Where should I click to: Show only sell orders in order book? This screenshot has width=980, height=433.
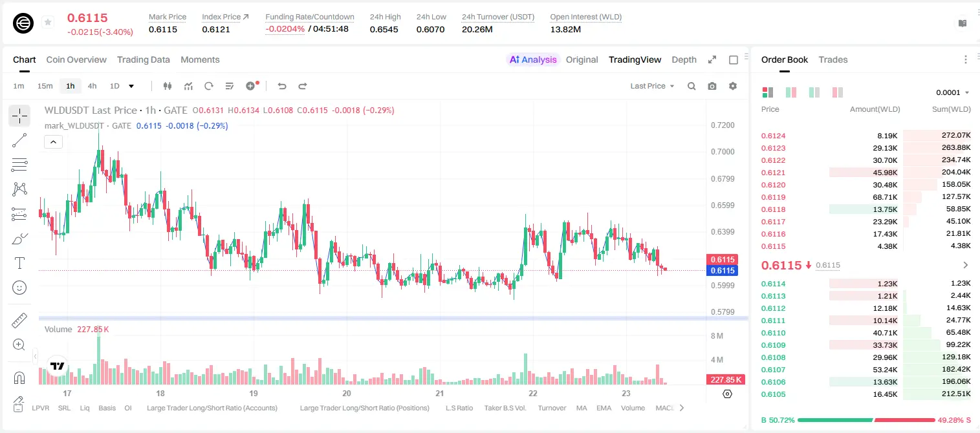click(838, 92)
